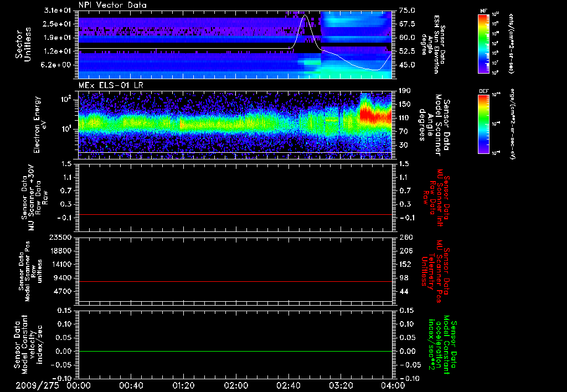The width and height of the screenshot is (567, 392).
Task: Select the "NPI Vector Data" panel title
Action: coord(112,5)
